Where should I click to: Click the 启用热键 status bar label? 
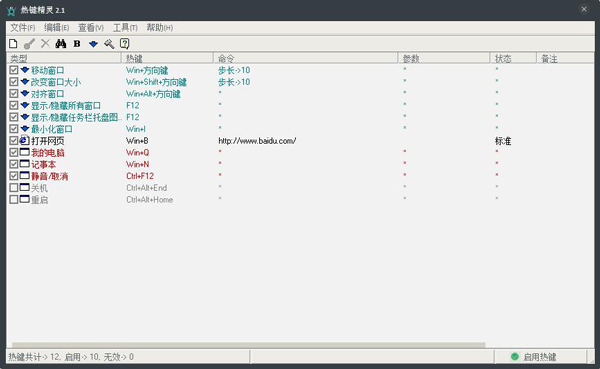tap(540, 357)
